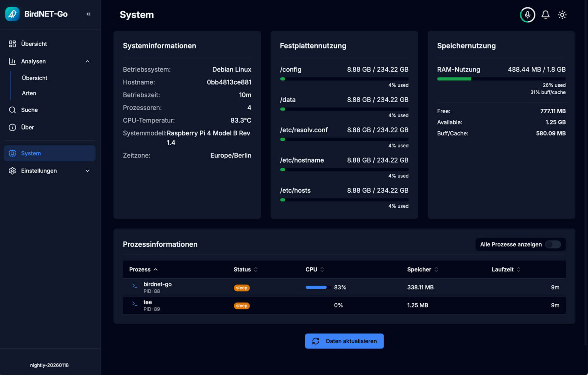The height and width of the screenshot is (375, 588).
Task: Click hostname value 0bb4813ce881
Action: pos(229,82)
